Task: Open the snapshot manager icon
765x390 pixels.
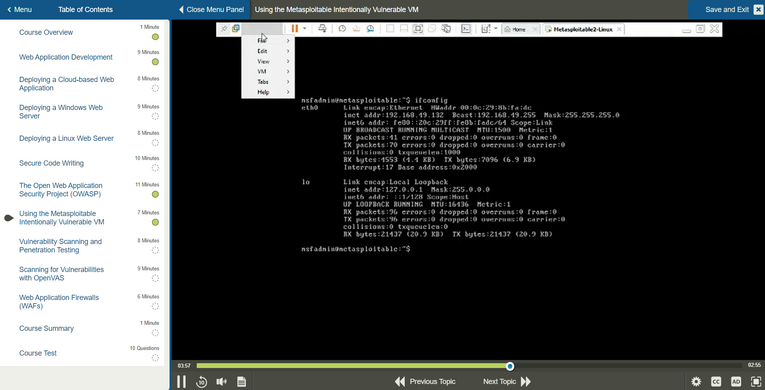Action: (370, 29)
